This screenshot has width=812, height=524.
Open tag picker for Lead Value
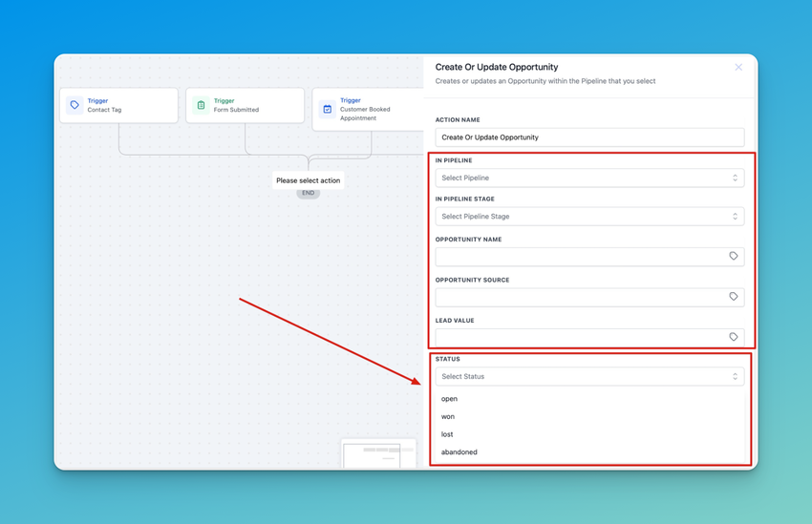tap(734, 337)
